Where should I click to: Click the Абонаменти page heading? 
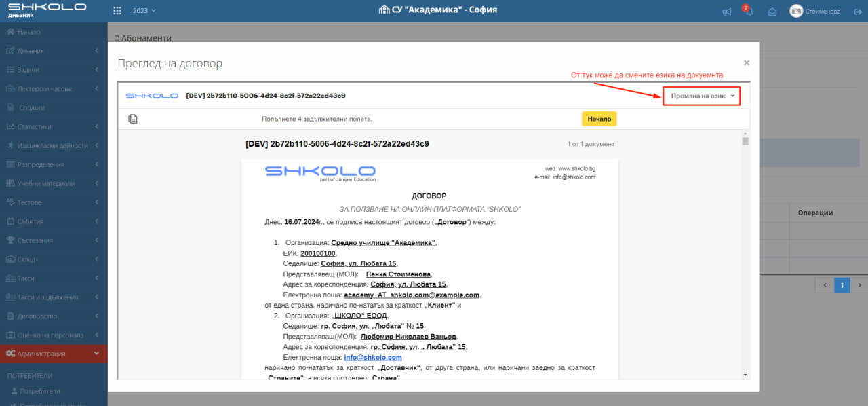click(143, 38)
